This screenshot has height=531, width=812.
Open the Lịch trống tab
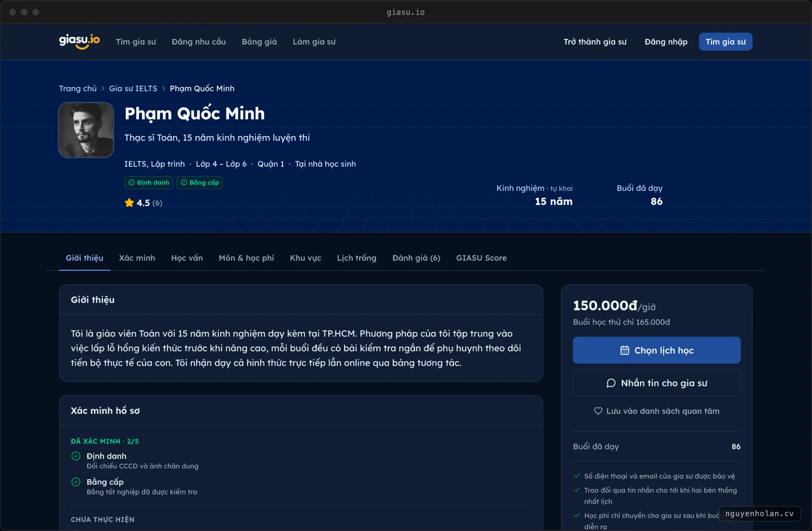357,258
